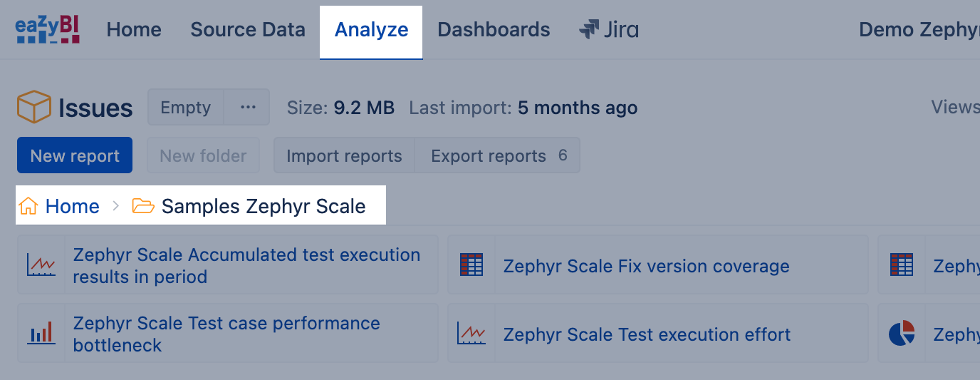Click the breadcrumb chevron separator

(x=116, y=207)
